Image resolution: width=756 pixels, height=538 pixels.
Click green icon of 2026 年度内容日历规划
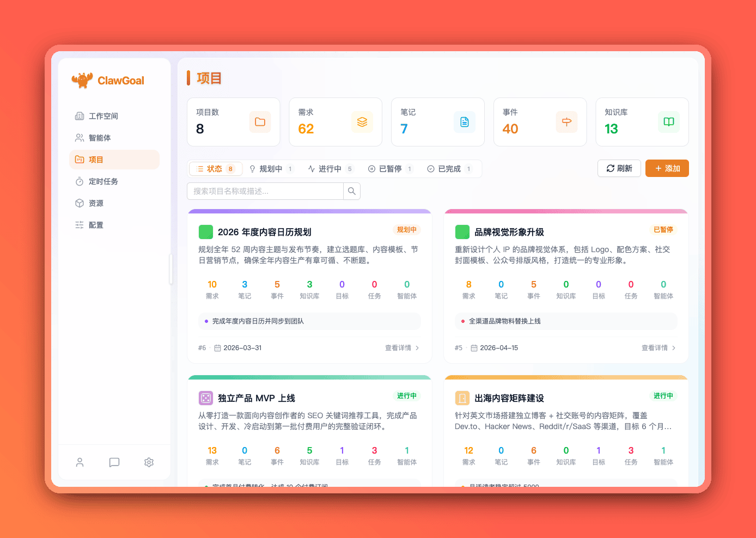click(206, 232)
